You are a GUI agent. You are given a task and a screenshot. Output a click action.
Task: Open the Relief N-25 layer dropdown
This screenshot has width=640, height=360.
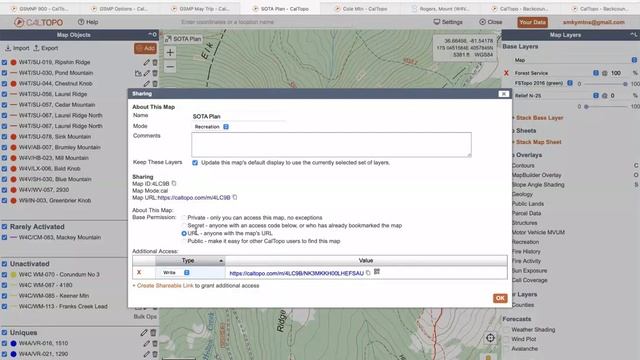pyautogui.click(x=596, y=96)
